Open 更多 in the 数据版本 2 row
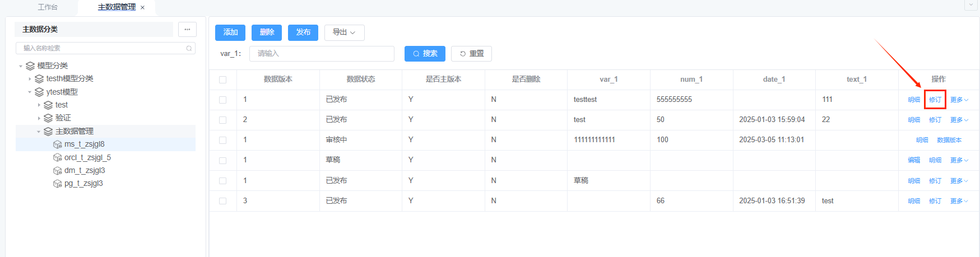 pyautogui.click(x=959, y=120)
